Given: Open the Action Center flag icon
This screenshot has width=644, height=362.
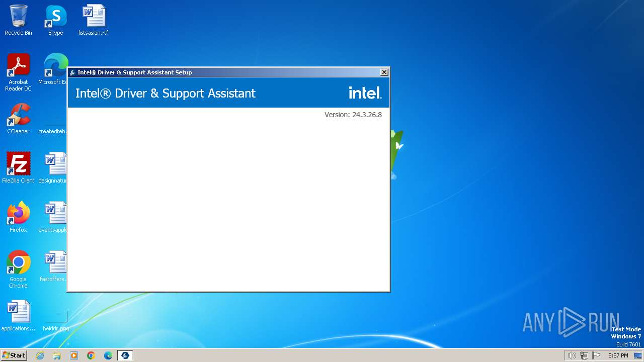Looking at the screenshot, I should (597, 355).
